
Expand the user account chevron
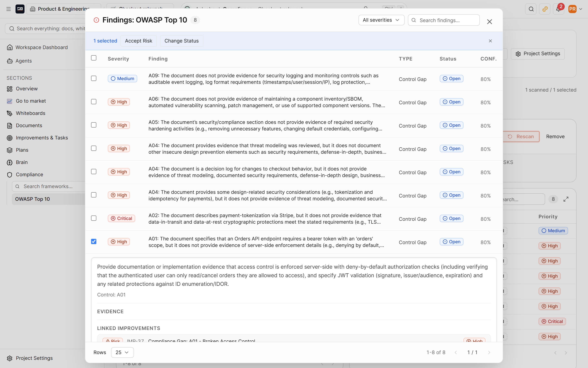tap(581, 9)
